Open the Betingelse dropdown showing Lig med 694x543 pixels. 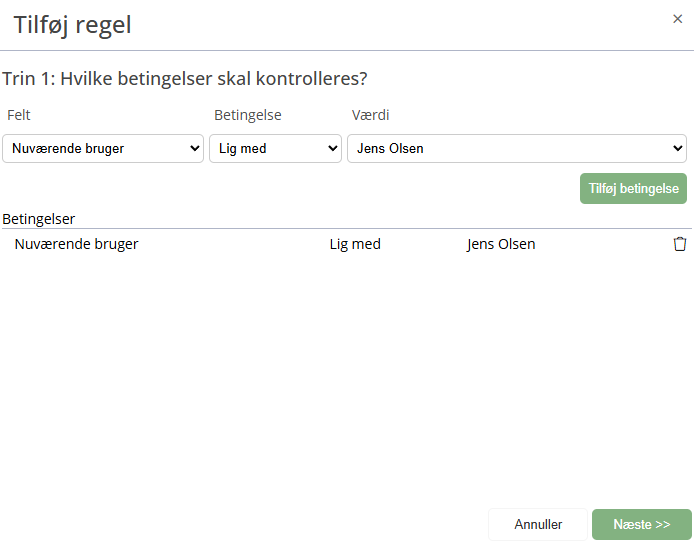275,149
